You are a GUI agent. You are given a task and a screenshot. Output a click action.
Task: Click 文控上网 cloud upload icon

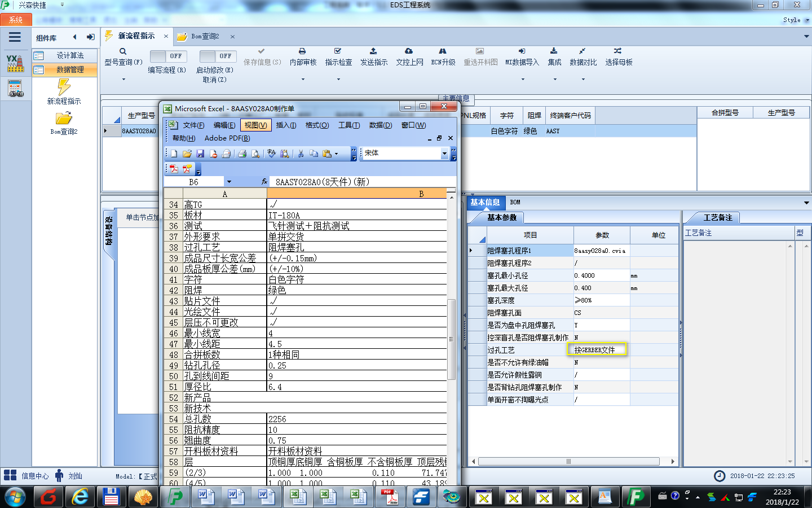click(x=409, y=51)
